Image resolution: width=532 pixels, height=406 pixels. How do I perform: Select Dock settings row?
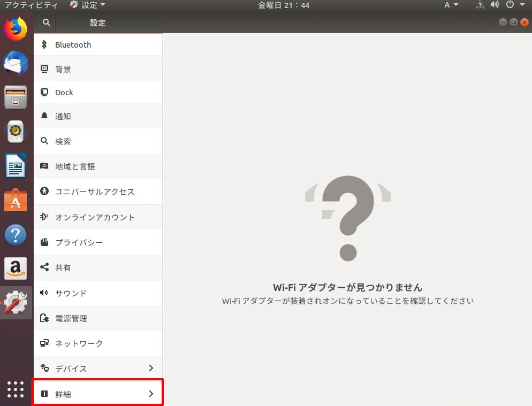(98, 92)
